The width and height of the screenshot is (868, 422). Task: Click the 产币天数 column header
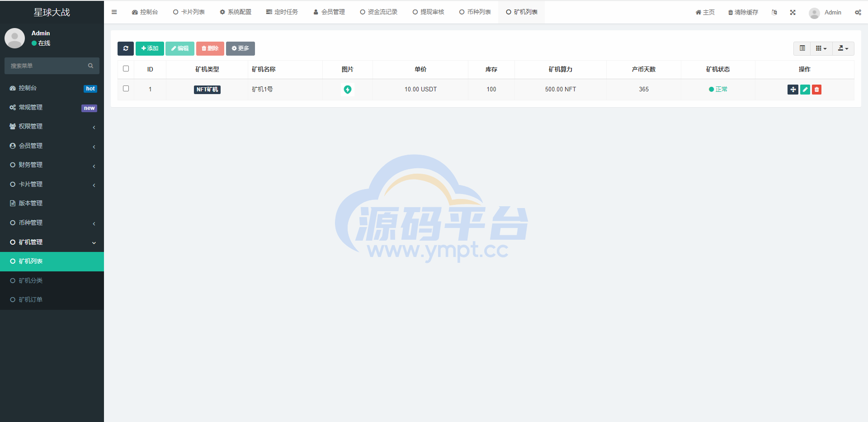(644, 69)
